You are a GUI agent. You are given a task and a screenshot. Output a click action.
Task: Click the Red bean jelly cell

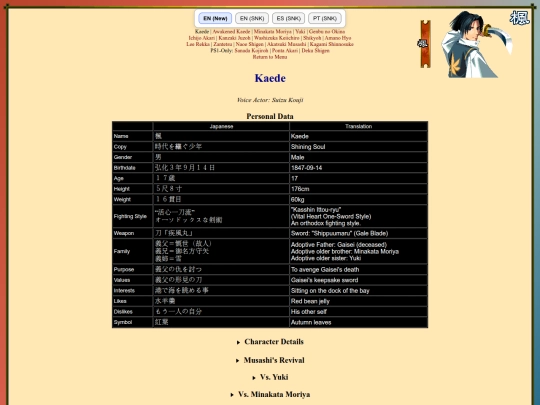[359, 301]
